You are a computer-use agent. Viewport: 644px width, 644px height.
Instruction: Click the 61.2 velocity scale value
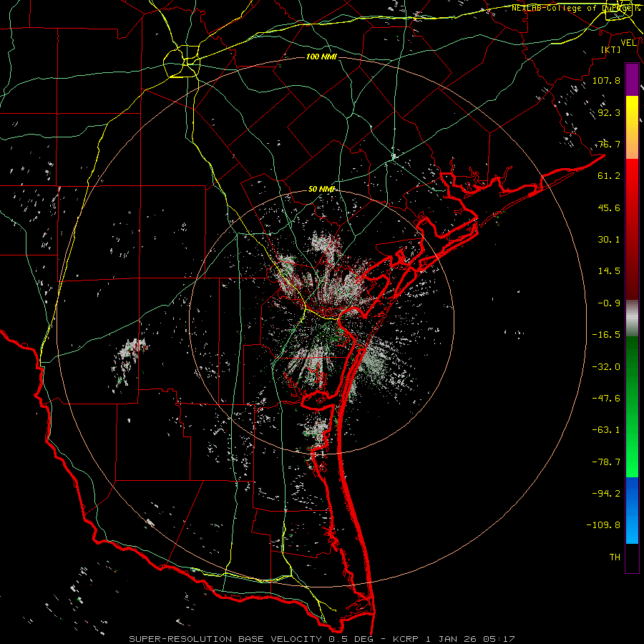click(x=609, y=176)
